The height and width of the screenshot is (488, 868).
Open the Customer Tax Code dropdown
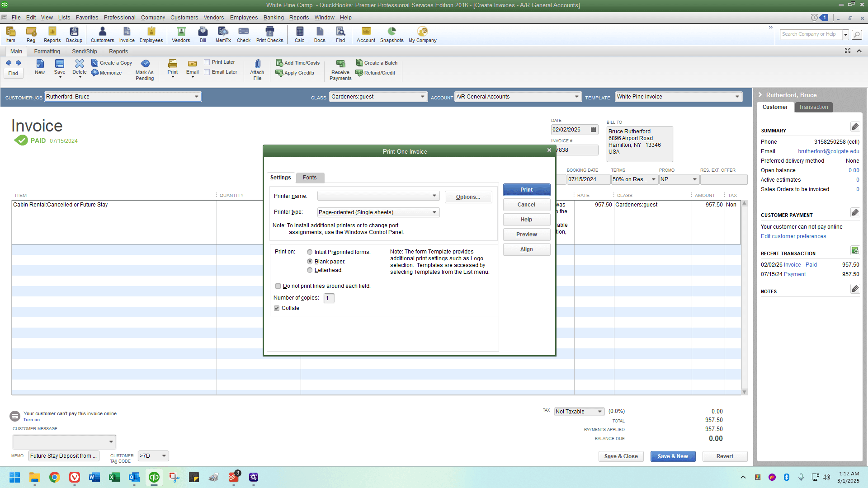tap(164, 456)
